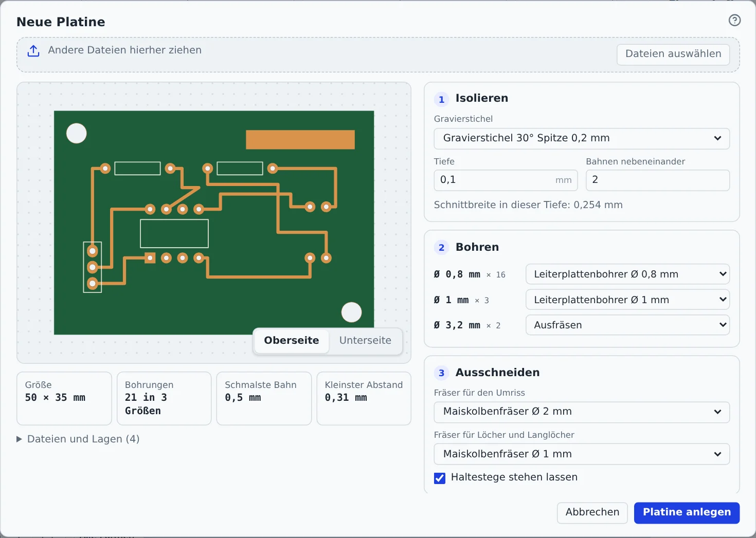Click the Dateien auswählen button
The image size is (756, 538).
pyautogui.click(x=673, y=54)
